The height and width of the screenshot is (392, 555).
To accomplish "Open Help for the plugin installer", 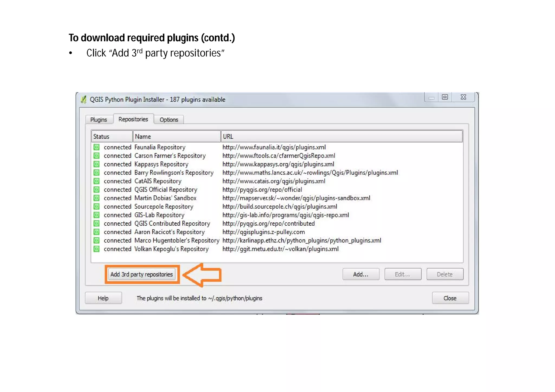I will coord(103,298).
